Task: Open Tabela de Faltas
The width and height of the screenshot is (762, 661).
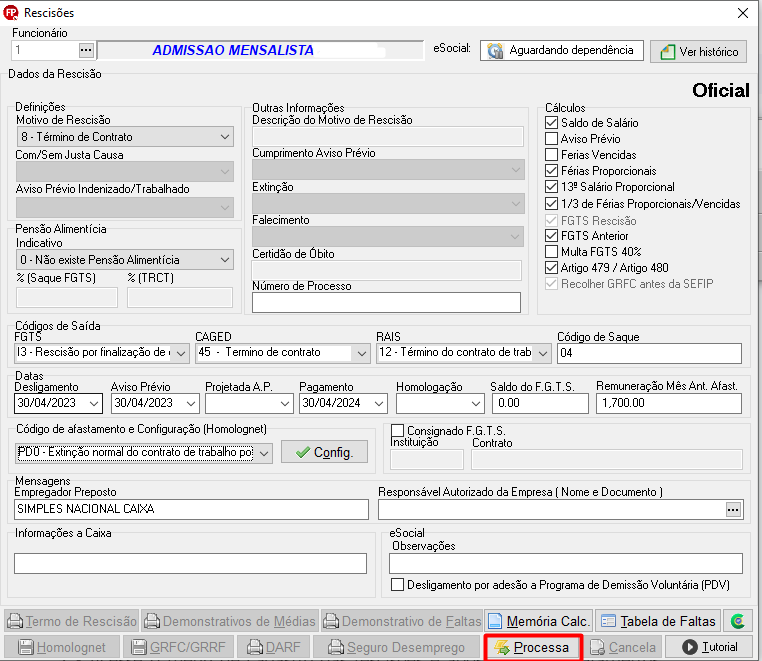Action: tap(658, 621)
